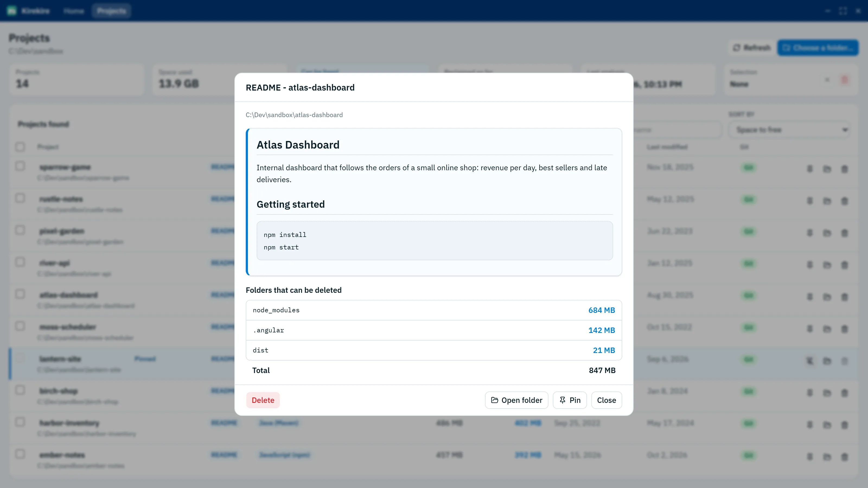Open README link in harbor-inventory row
The image size is (868, 488).
pyautogui.click(x=224, y=423)
